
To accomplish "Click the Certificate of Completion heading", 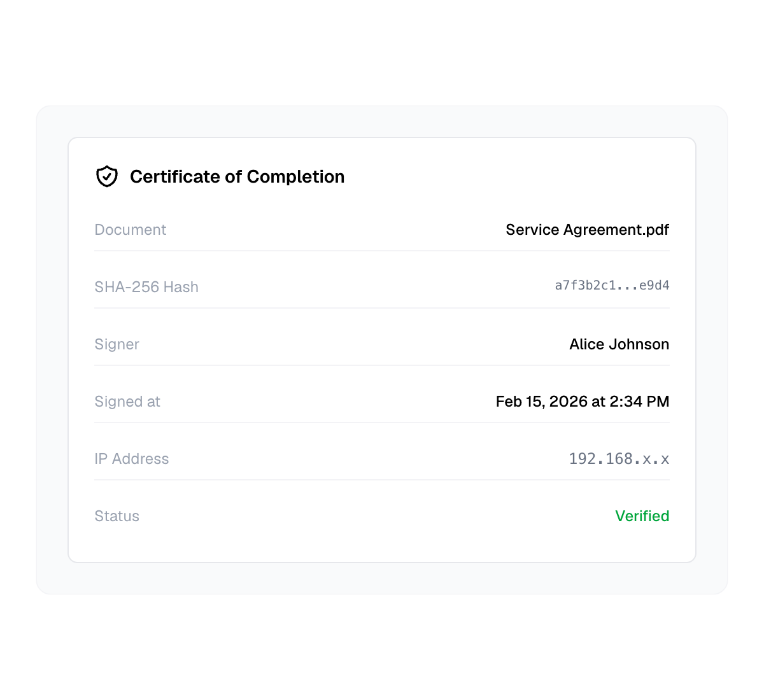I will click(x=237, y=176).
